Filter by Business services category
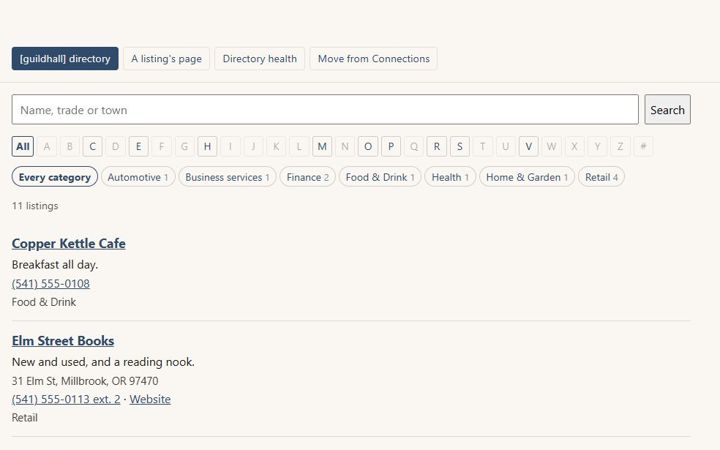This screenshot has width=720, height=450. click(227, 177)
